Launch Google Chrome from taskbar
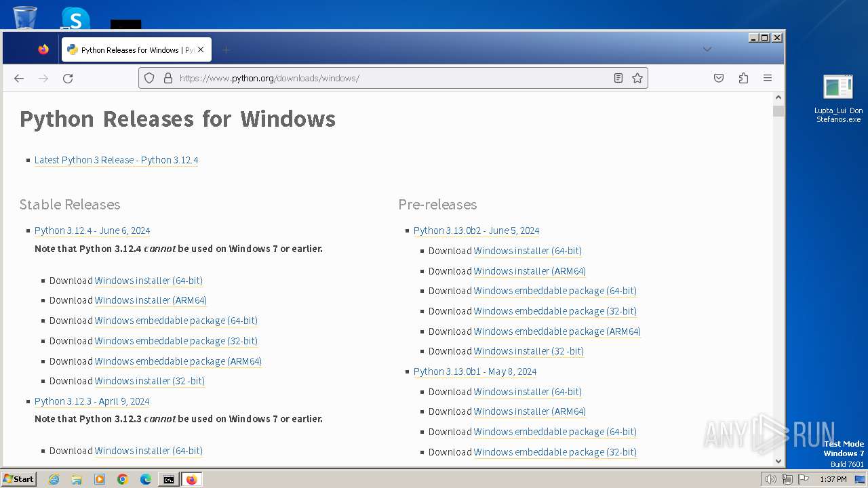Image resolution: width=868 pixels, height=488 pixels. tap(123, 479)
